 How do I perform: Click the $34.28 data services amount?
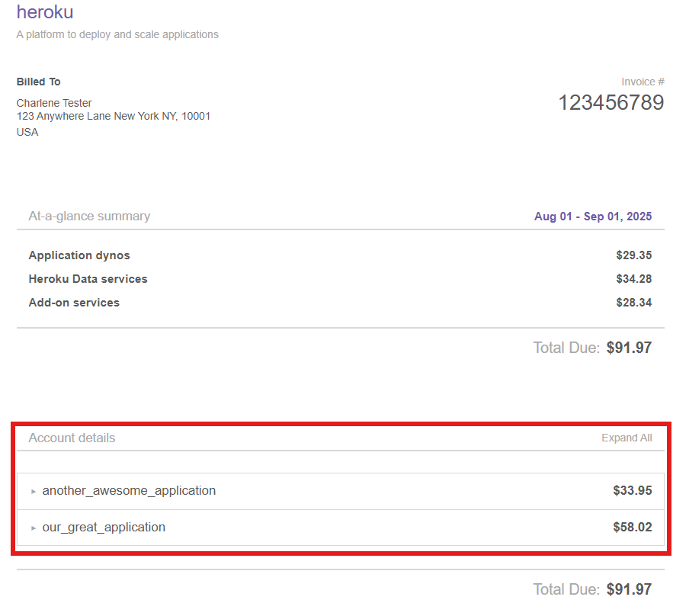point(633,279)
